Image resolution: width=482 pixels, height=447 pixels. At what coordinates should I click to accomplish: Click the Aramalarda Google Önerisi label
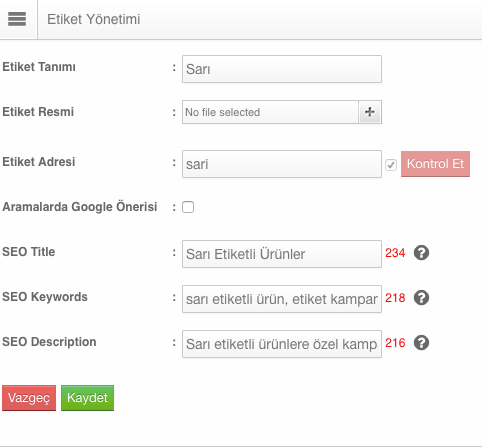pyautogui.click(x=80, y=207)
